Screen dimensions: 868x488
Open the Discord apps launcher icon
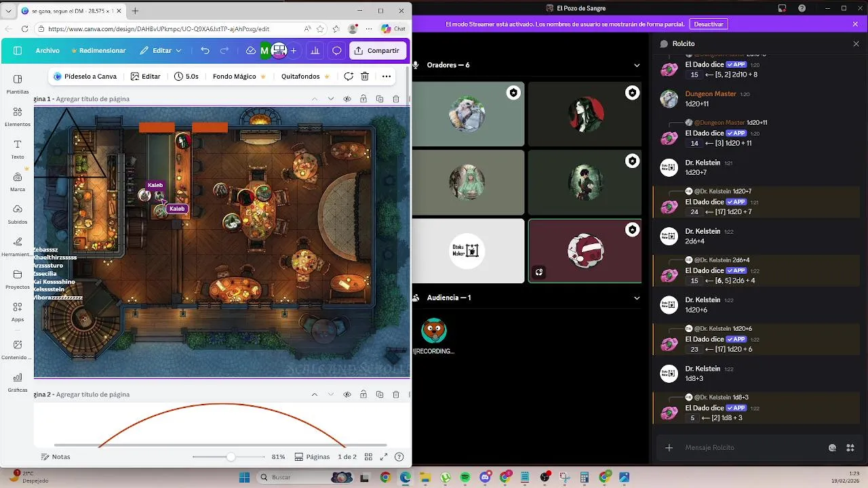tap(850, 448)
